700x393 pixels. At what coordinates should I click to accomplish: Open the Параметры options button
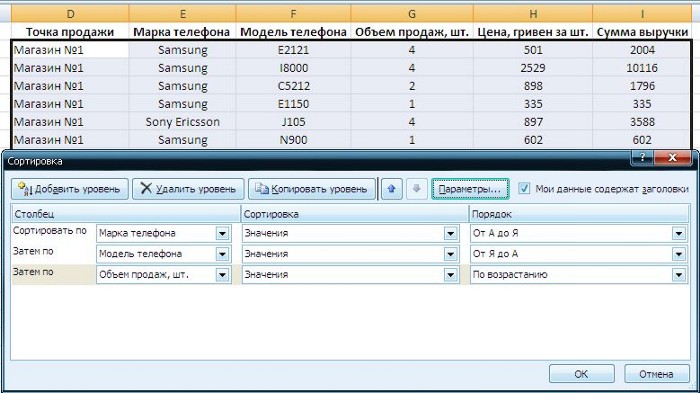point(470,189)
